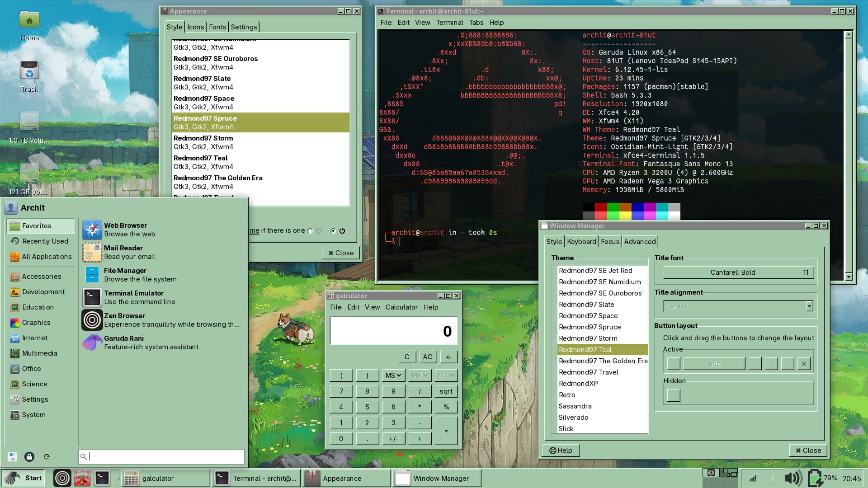Select the empty radio button in Appearance
This screenshot has width=868, height=488.
click(x=310, y=231)
